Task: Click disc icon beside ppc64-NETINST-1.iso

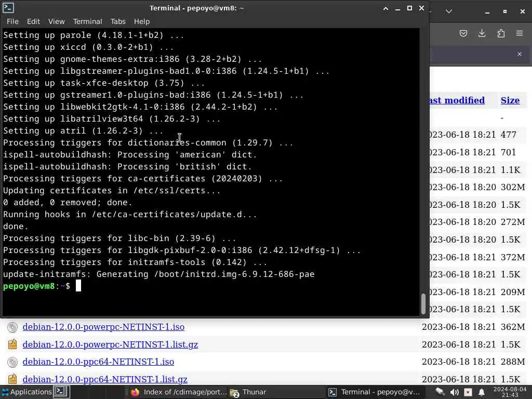Action: tap(12, 362)
